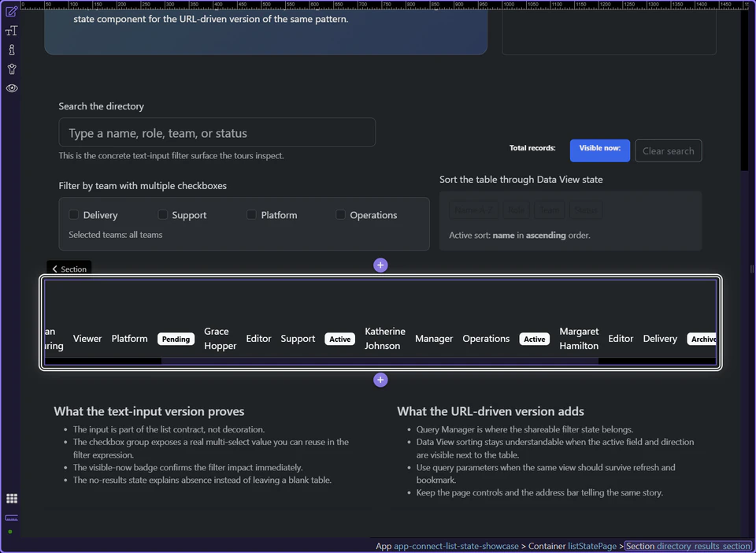Go back with the Section chevron label
The width and height of the screenshot is (756, 553).
[x=69, y=269]
